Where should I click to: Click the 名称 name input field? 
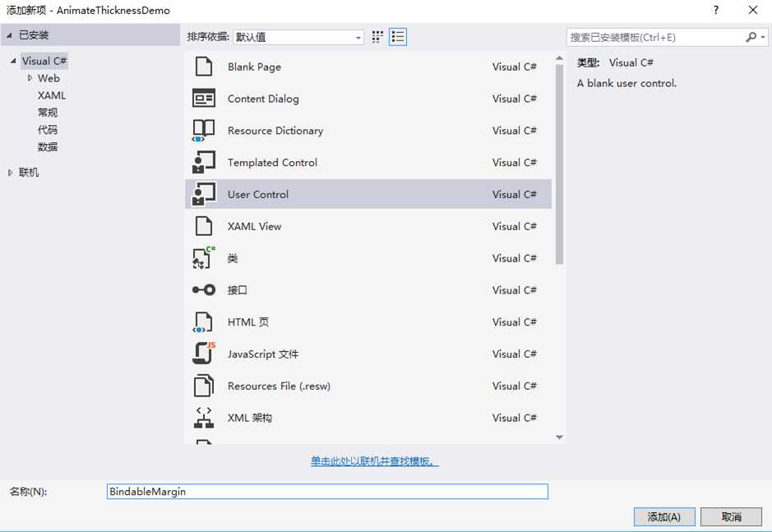click(327, 491)
